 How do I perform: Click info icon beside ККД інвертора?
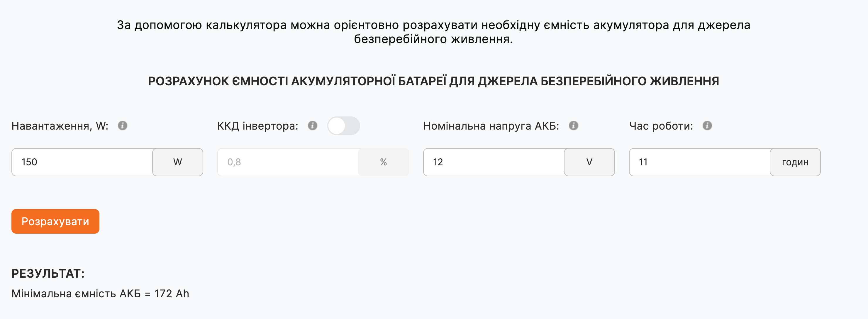pyautogui.click(x=312, y=126)
